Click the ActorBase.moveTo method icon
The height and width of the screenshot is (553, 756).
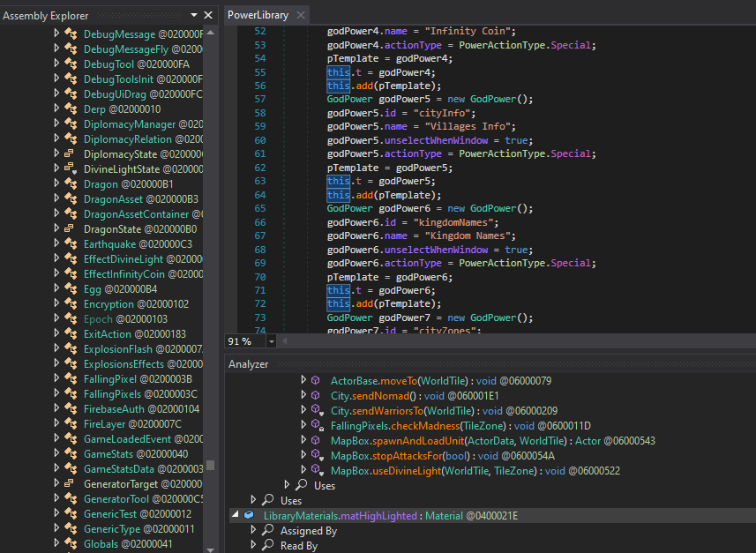(317, 380)
